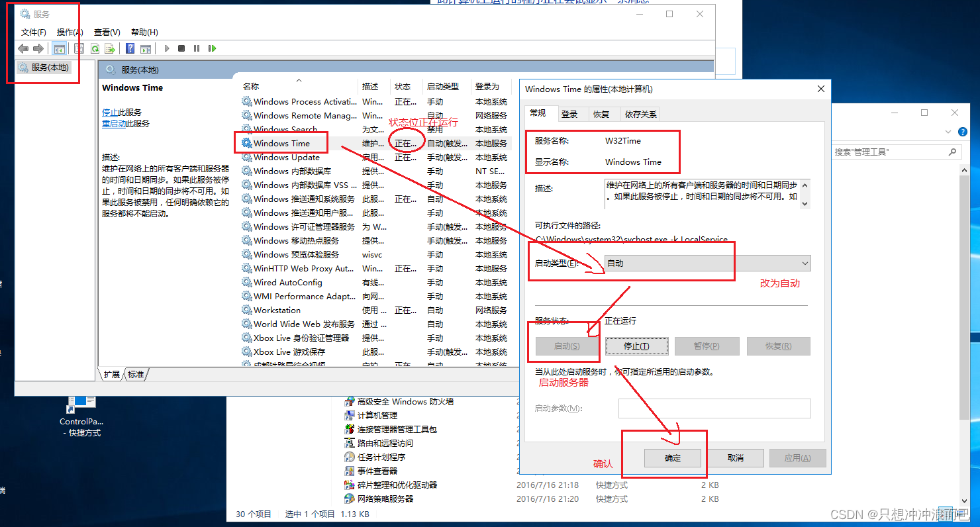Click the gear icon beside Windows Process Activation
Image resolution: width=980 pixels, height=527 pixels.
point(246,102)
